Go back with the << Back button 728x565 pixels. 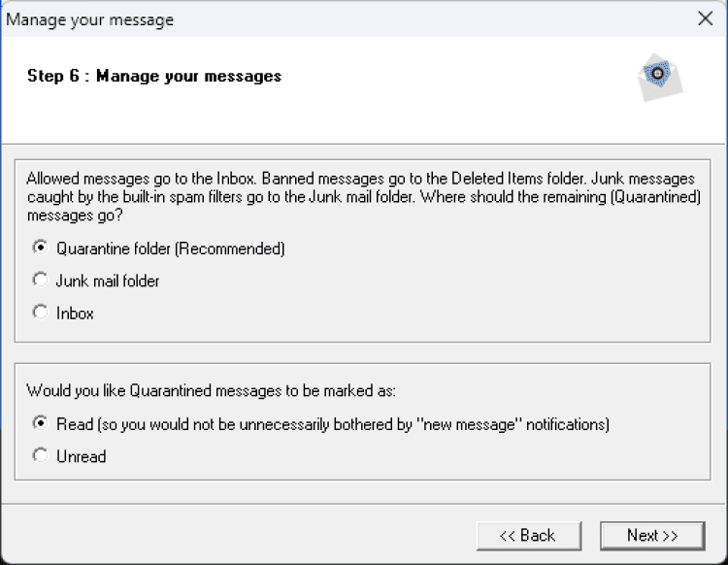pyautogui.click(x=528, y=535)
